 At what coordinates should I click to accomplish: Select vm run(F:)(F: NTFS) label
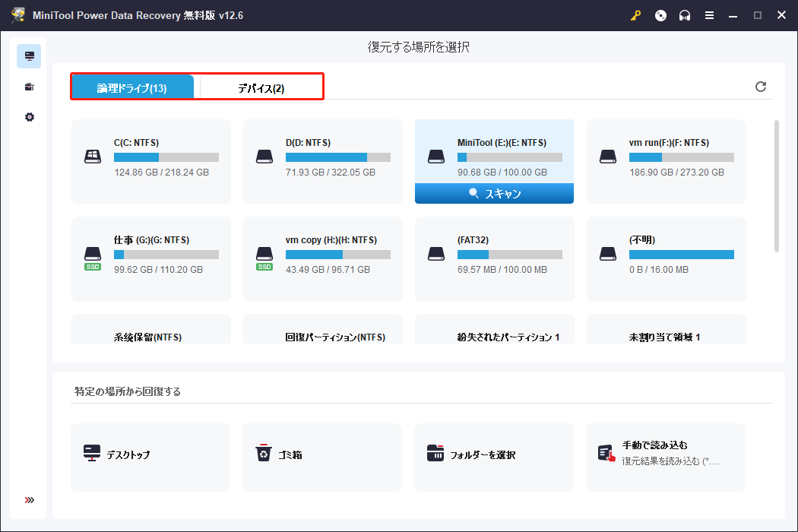point(669,143)
